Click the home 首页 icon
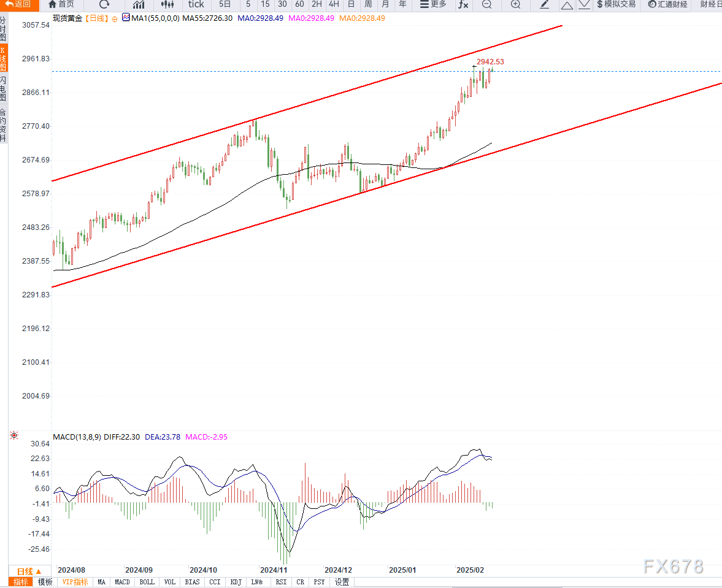The height and width of the screenshot is (588, 722). (61, 5)
